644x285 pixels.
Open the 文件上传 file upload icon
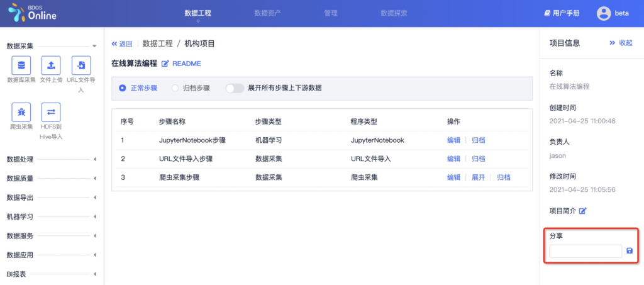click(51, 65)
